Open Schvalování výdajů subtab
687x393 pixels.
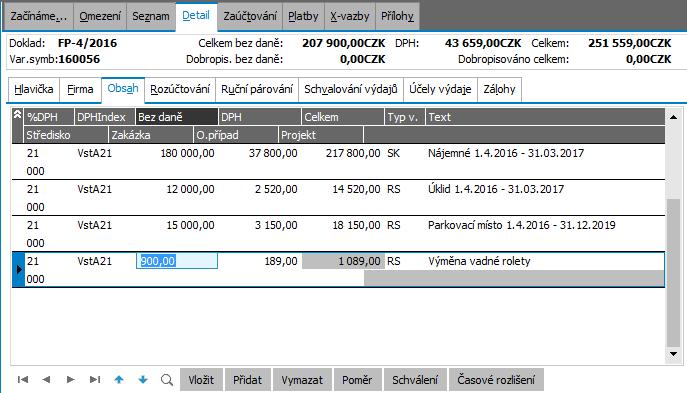click(x=351, y=89)
